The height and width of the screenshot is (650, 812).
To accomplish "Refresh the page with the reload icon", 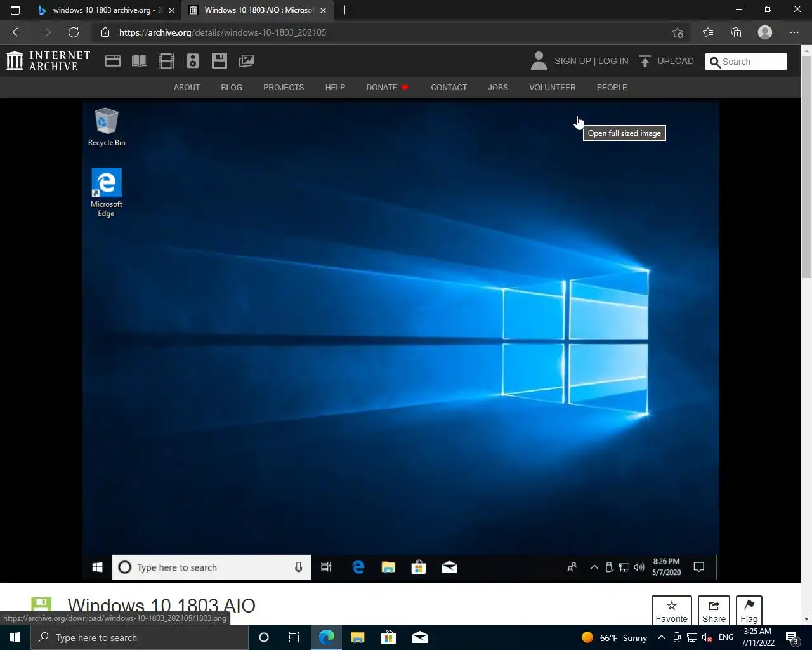I will click(x=74, y=32).
